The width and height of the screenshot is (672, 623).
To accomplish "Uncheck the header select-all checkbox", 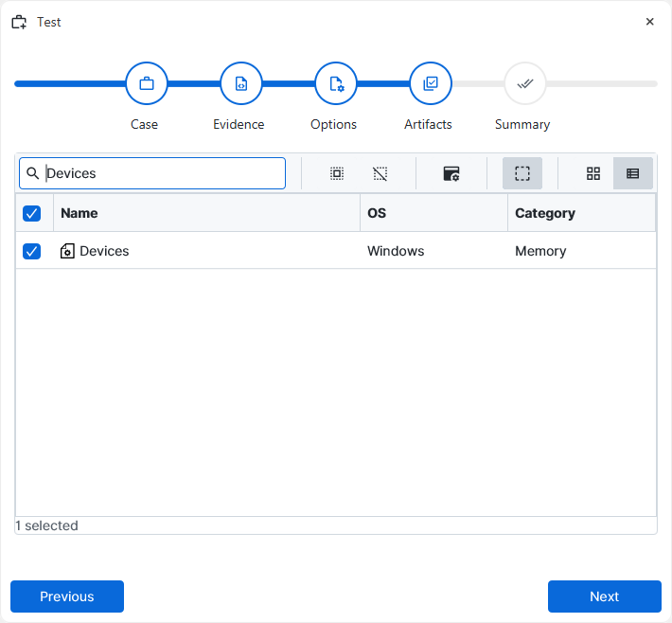I will coord(32,213).
